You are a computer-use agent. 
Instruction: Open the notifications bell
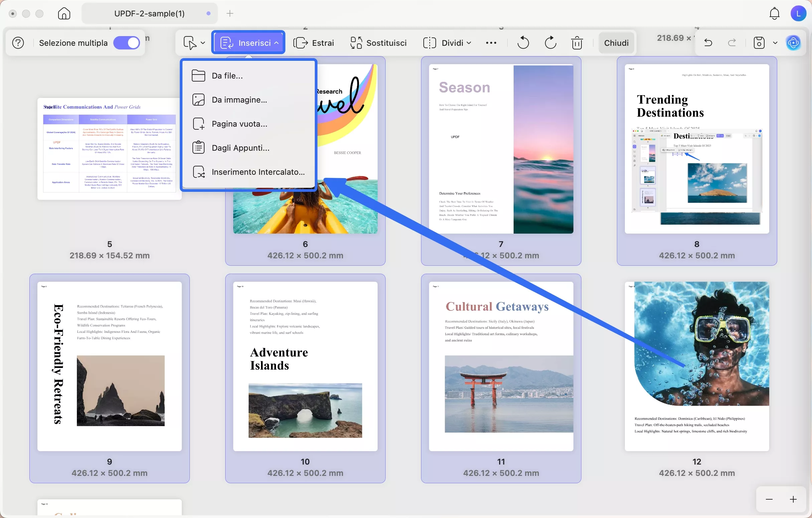point(774,13)
